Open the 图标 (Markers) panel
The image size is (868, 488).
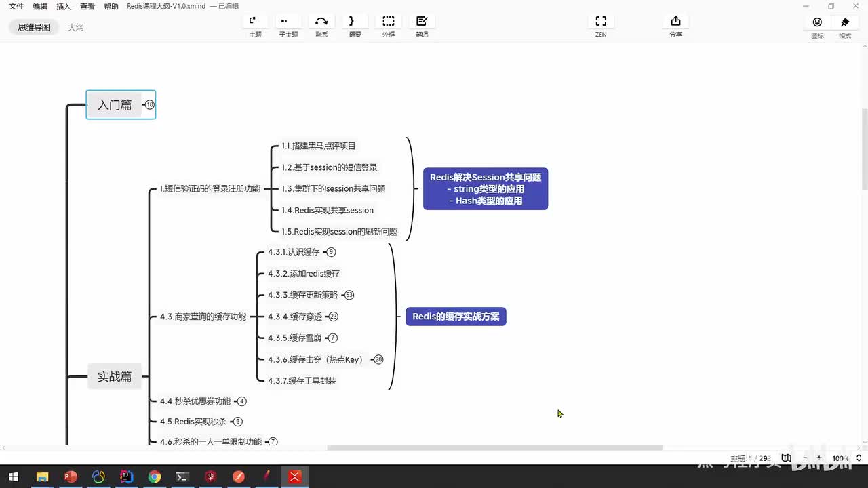coord(817,22)
